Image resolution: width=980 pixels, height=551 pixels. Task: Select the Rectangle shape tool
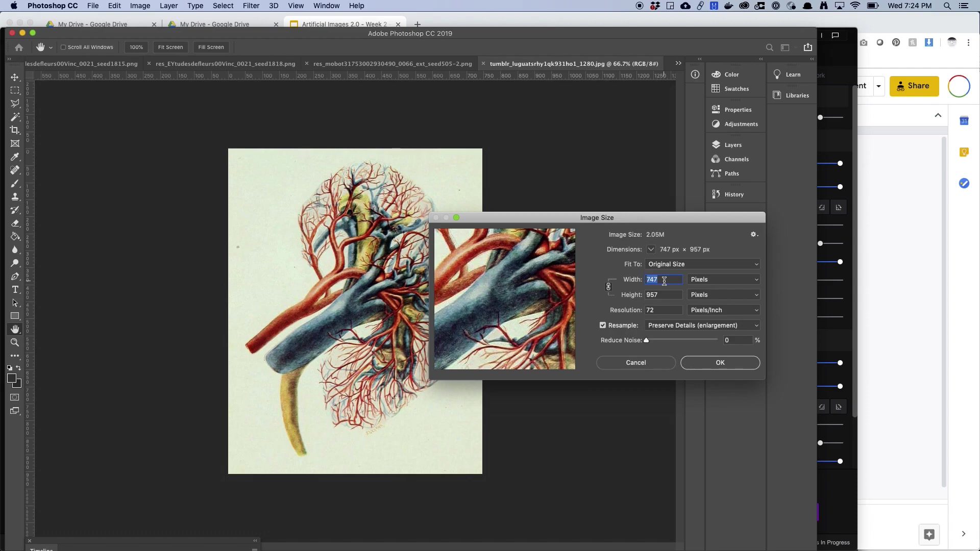(15, 316)
